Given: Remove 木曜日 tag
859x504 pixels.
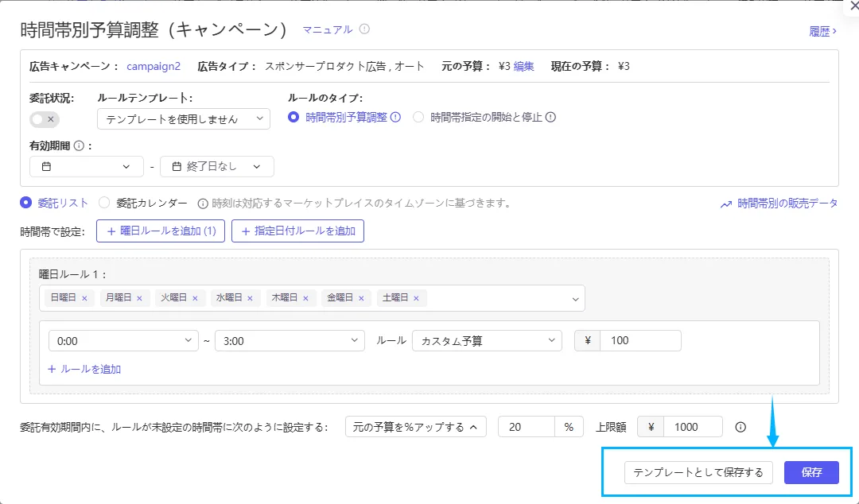Looking at the screenshot, I should (305, 298).
